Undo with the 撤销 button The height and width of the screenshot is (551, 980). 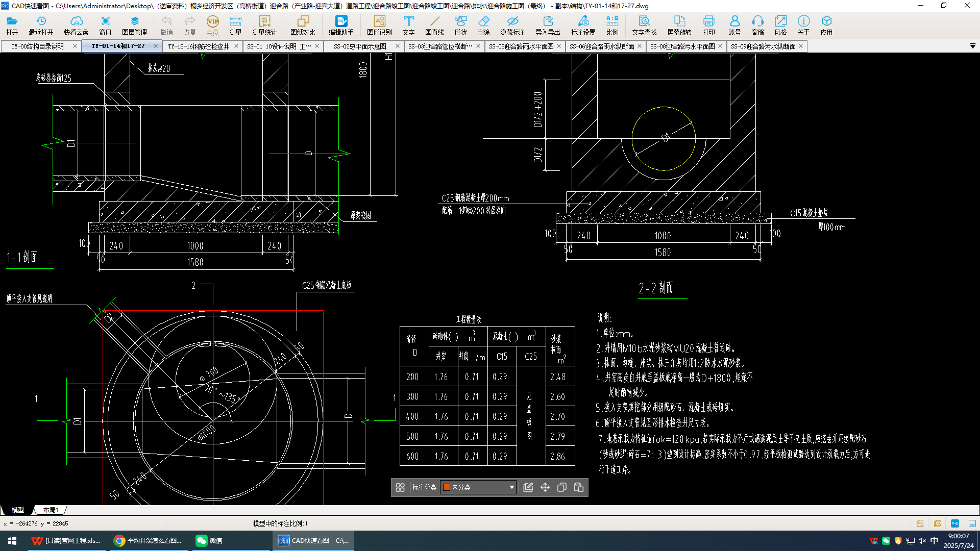point(166,26)
